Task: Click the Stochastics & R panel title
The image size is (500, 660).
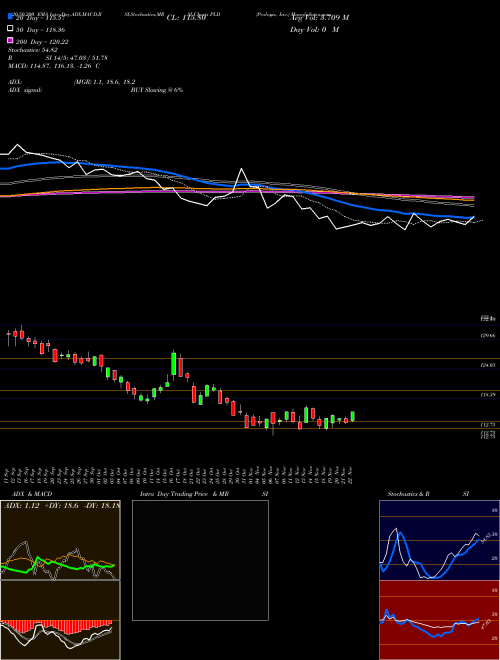Action: coord(408,494)
